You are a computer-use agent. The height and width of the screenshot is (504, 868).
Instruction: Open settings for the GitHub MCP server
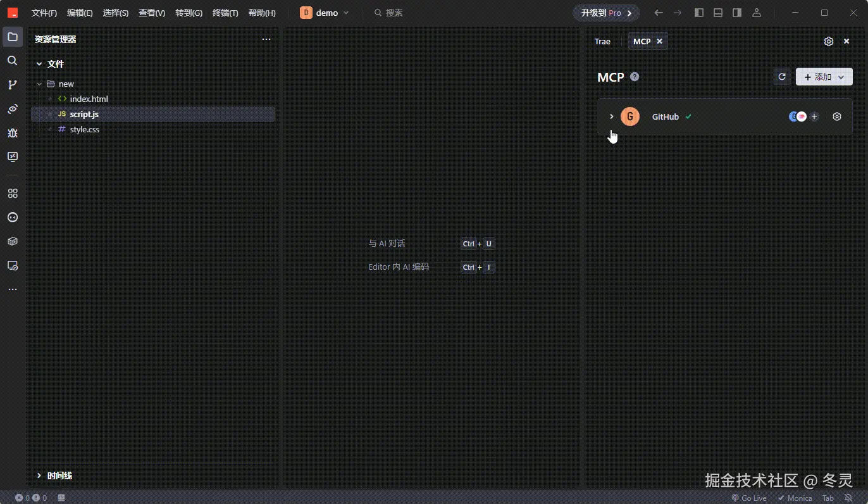pyautogui.click(x=836, y=117)
